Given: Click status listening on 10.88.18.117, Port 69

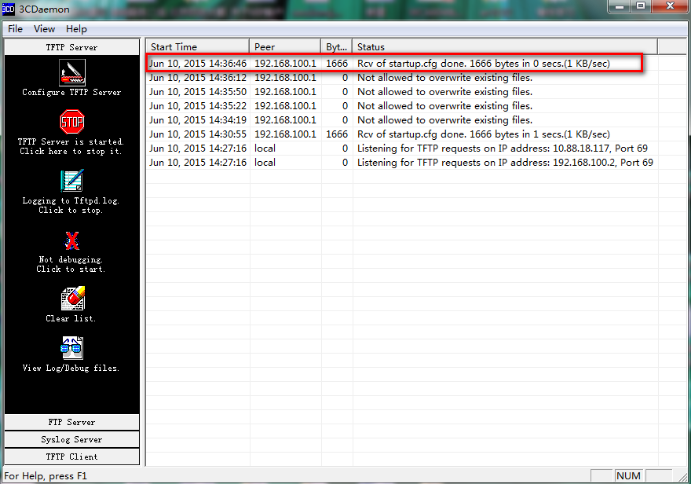Looking at the screenshot, I should pos(502,148).
